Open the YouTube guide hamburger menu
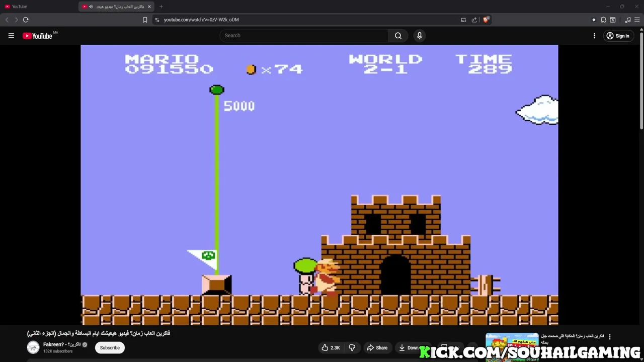Viewport: 644px width, 362px height. click(x=11, y=36)
